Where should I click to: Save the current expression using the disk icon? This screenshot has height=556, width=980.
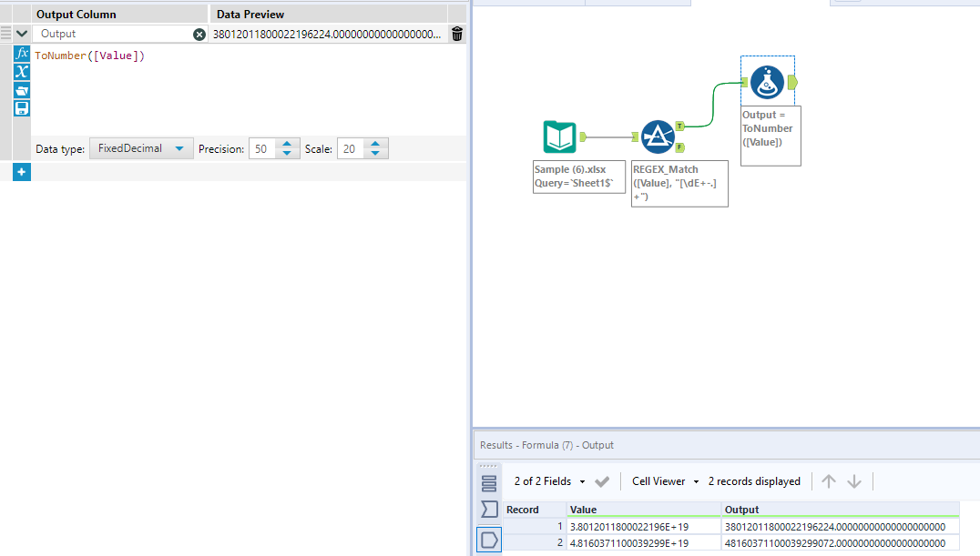point(22,108)
